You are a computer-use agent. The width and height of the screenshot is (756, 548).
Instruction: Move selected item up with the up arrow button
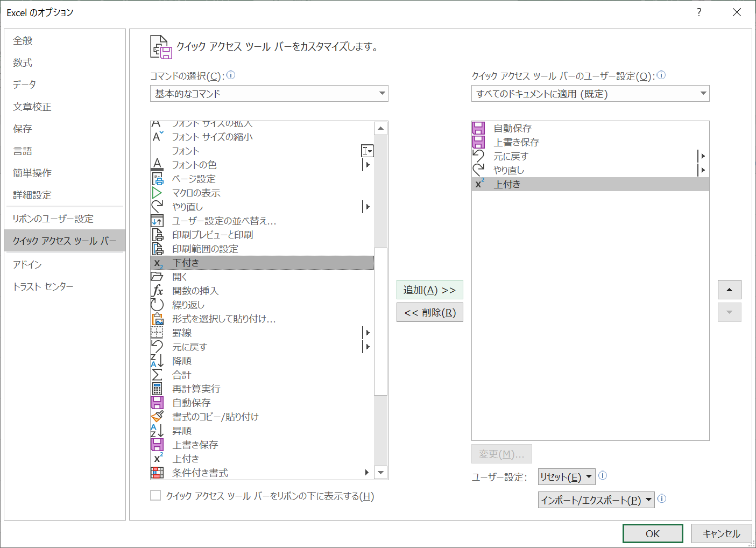729,290
